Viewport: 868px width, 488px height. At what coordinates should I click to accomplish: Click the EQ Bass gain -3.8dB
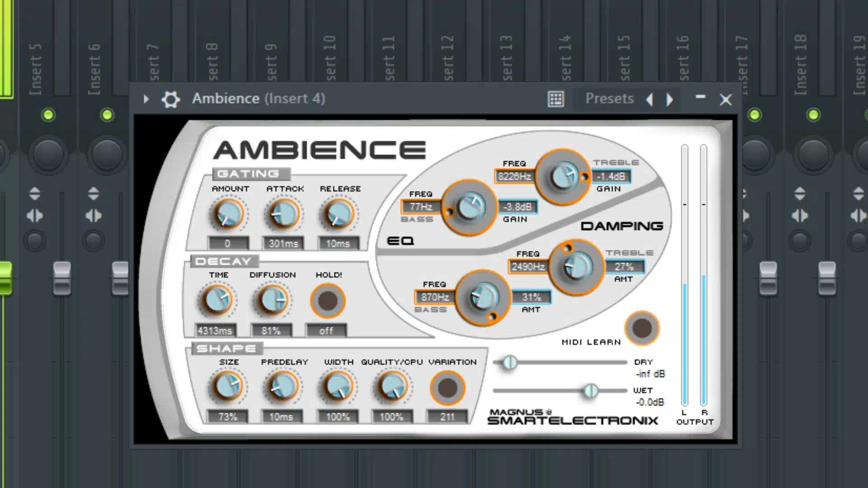[518, 206]
